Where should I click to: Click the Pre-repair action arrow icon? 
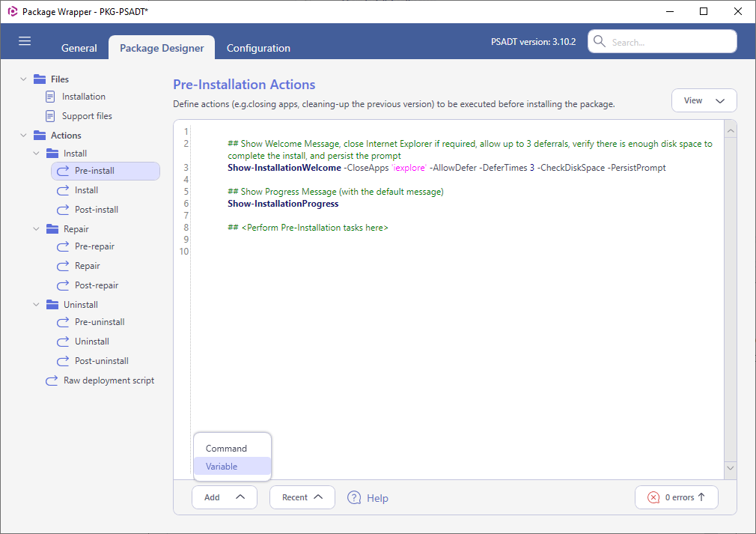(x=63, y=246)
